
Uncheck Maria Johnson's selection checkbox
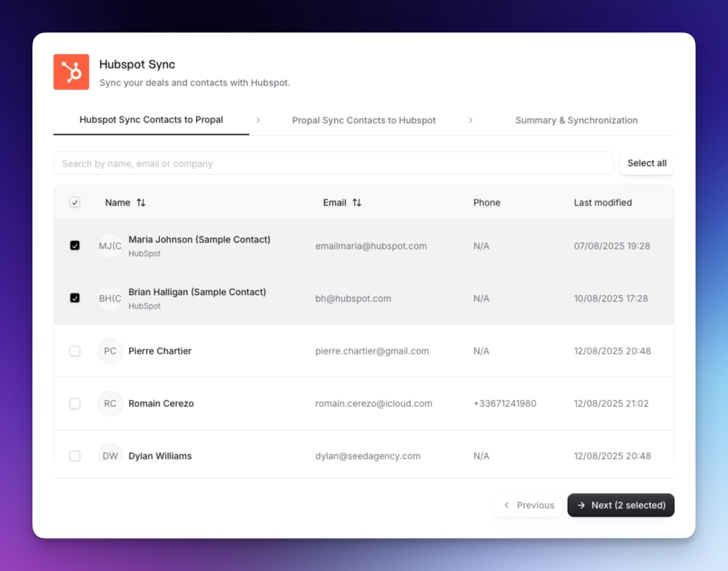(x=75, y=246)
